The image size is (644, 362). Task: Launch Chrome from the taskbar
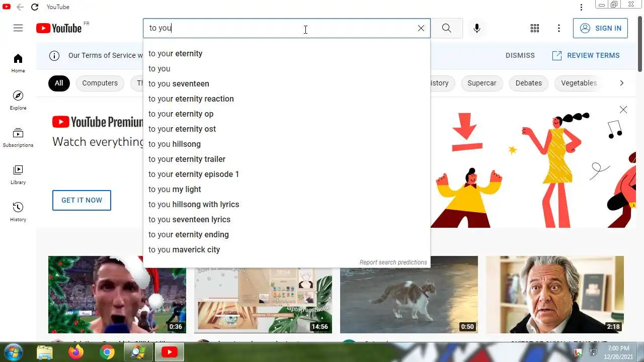tap(107, 352)
